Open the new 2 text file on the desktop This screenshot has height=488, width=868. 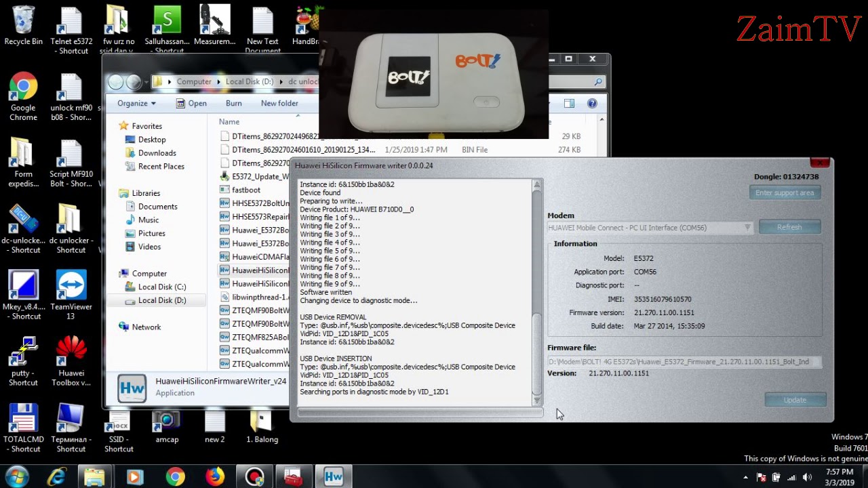click(x=214, y=428)
